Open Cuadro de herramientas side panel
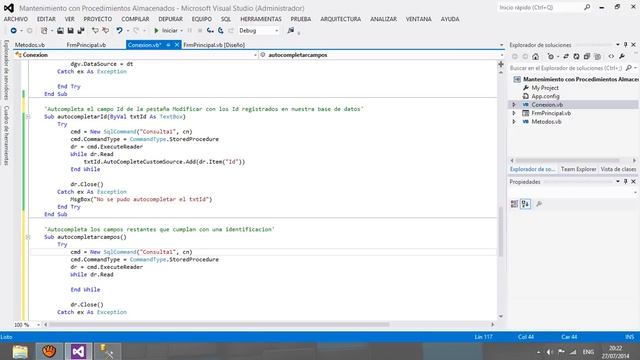 click(x=6, y=136)
